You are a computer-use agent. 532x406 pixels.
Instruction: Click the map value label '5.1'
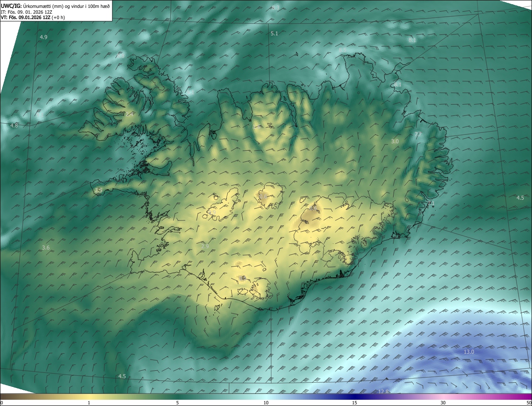click(x=274, y=33)
